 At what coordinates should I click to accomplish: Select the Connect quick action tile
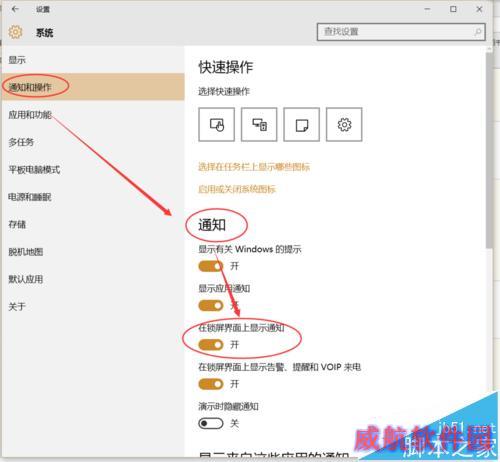coord(259,125)
